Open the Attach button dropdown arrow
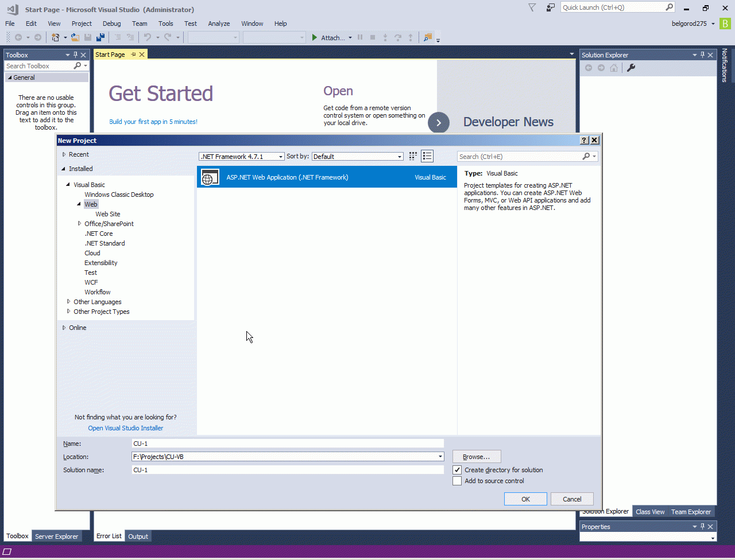 coord(350,38)
